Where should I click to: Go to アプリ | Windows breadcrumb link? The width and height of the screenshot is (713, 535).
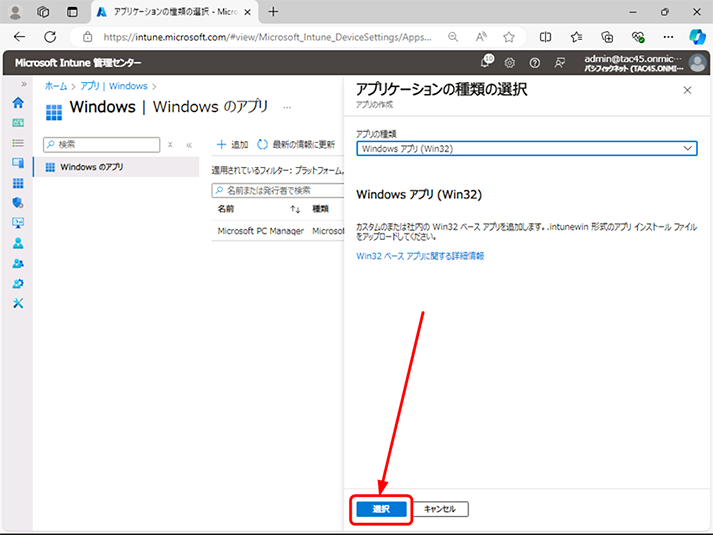click(114, 86)
